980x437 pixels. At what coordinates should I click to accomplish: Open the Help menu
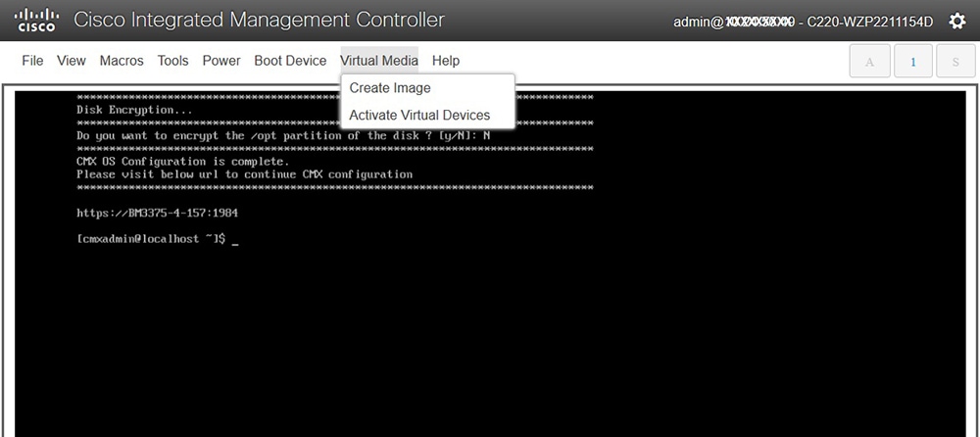point(446,61)
